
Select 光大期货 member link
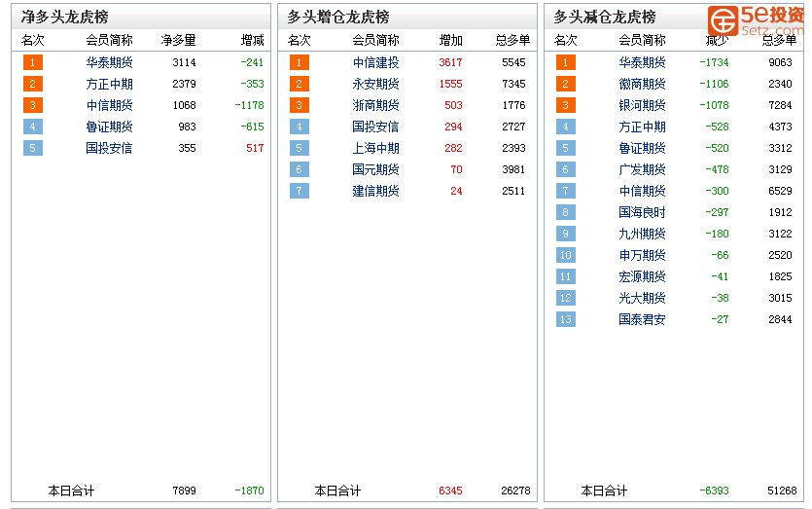(x=642, y=298)
